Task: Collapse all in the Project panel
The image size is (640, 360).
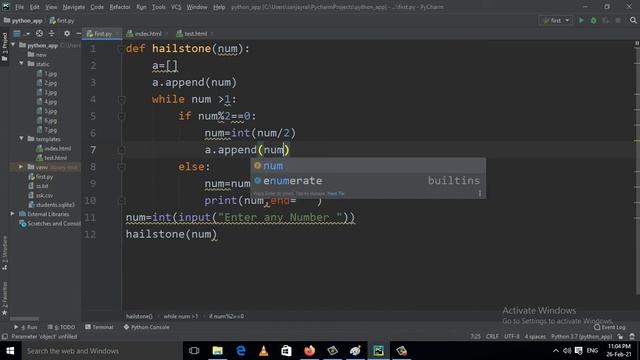Action: 52,33
